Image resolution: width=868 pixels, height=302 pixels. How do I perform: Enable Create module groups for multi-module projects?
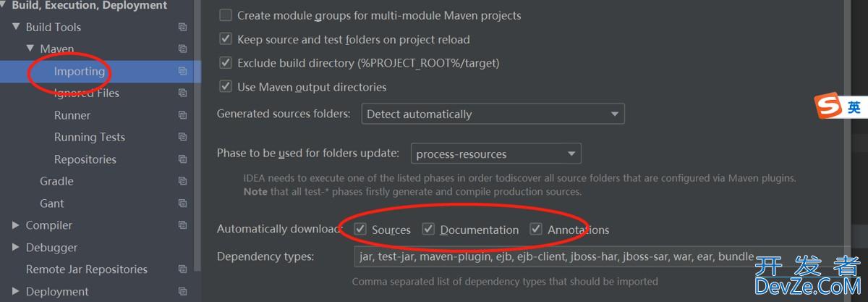(x=226, y=15)
